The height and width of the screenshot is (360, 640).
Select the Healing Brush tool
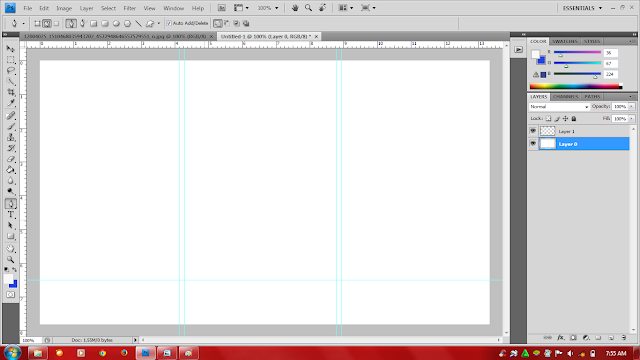pos(11,116)
